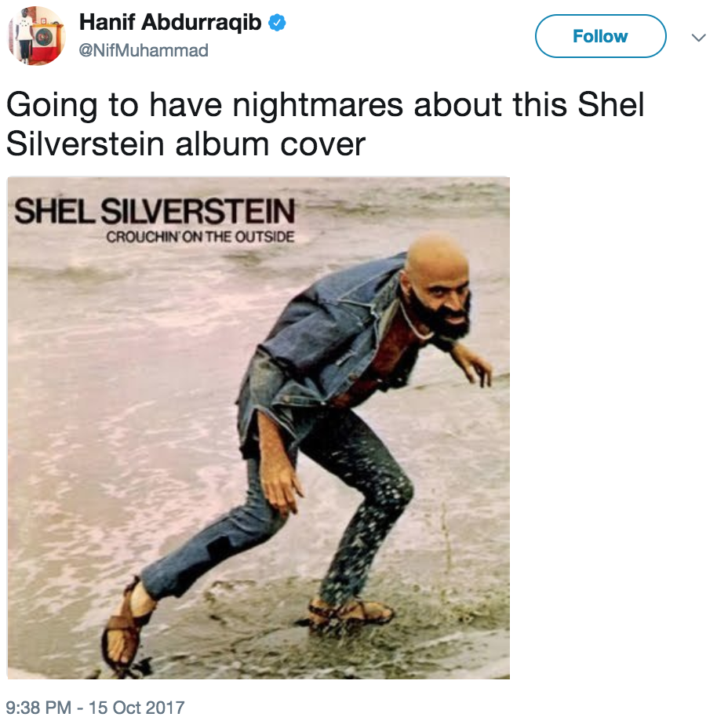717x728 pixels.
Task: Click the words album cover in the tweet
Action: click(x=271, y=144)
